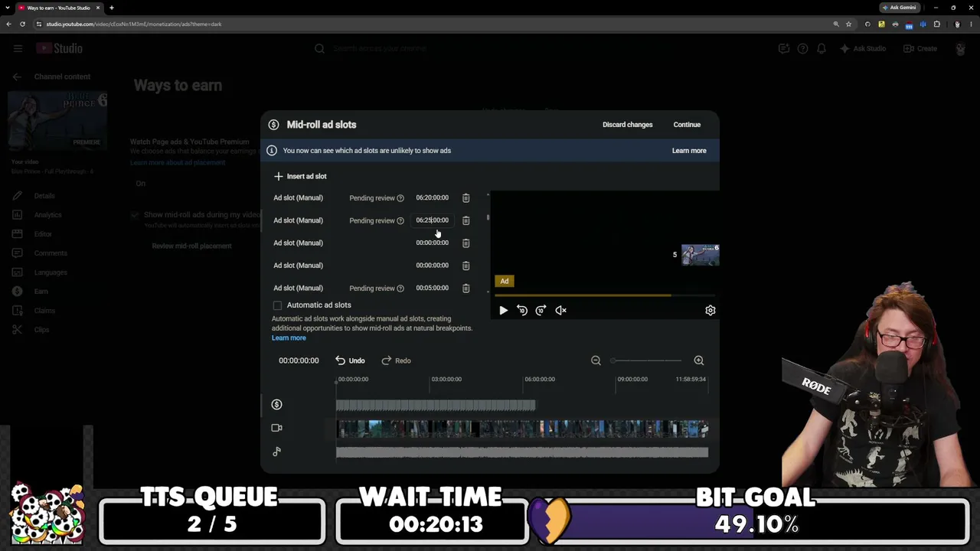Viewport: 980px width, 551px height.
Task: Open the Languages sidebar item
Action: tap(51, 272)
